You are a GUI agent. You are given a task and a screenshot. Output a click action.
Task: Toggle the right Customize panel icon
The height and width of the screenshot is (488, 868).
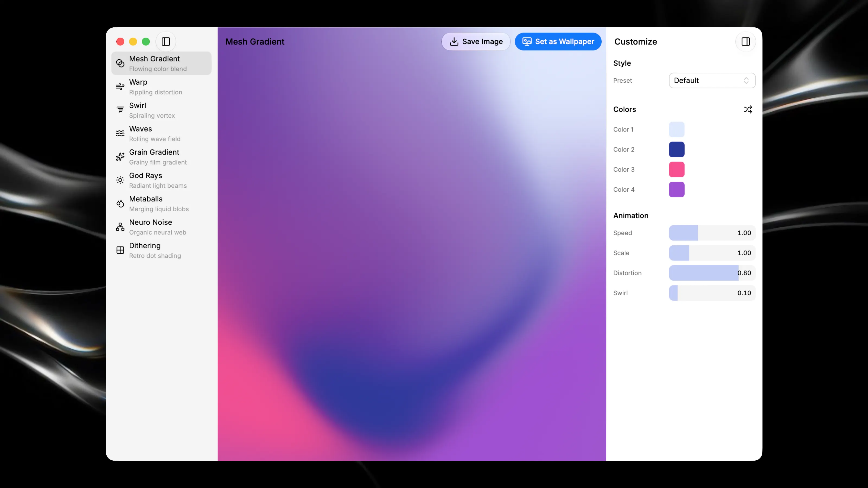745,41
